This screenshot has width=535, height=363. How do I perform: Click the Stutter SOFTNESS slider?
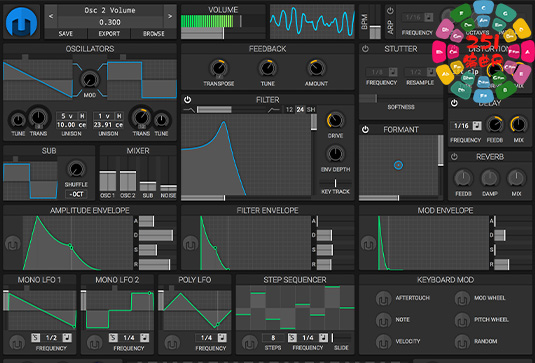[x=401, y=98]
